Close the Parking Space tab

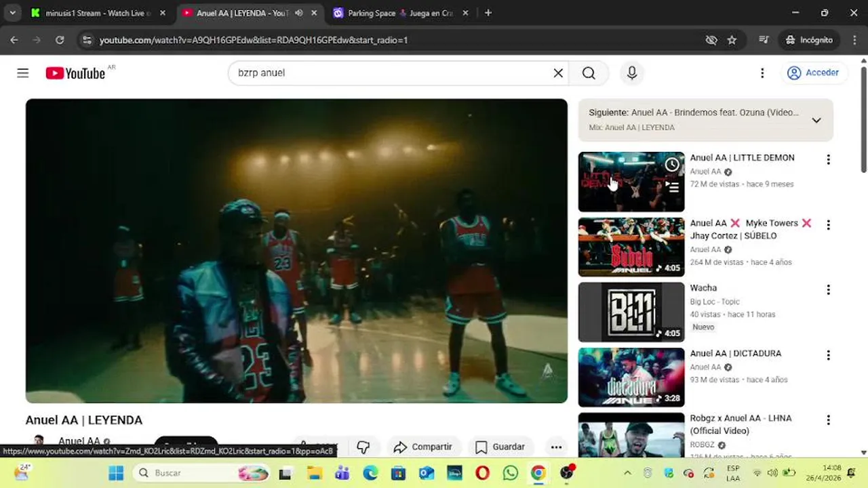pyautogui.click(x=464, y=13)
